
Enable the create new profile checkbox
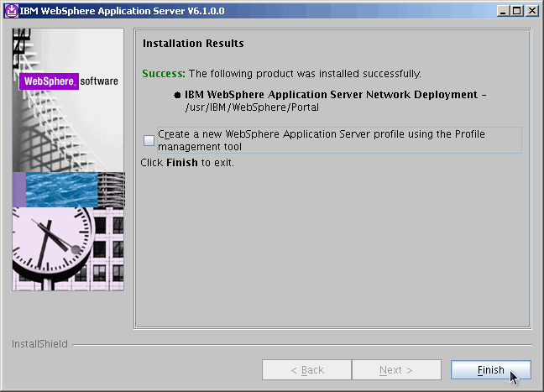pos(149,140)
